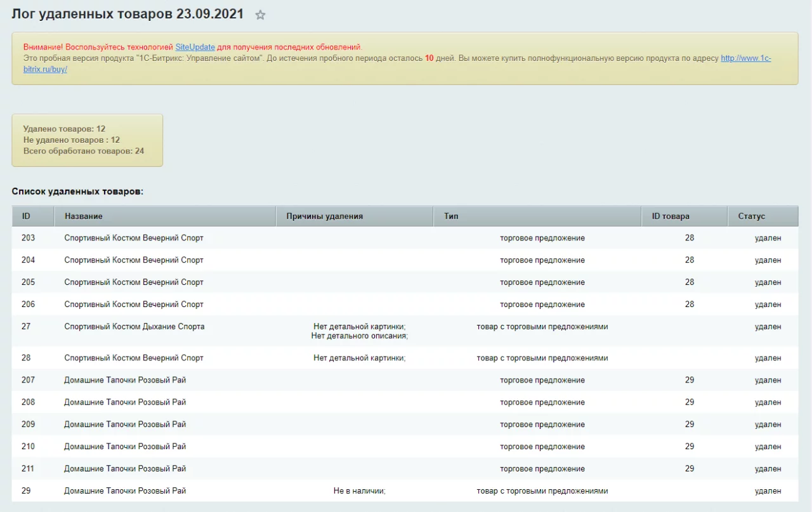This screenshot has width=812, height=512.
Task: Click Нет детального описания reason text
Action: pos(360,336)
